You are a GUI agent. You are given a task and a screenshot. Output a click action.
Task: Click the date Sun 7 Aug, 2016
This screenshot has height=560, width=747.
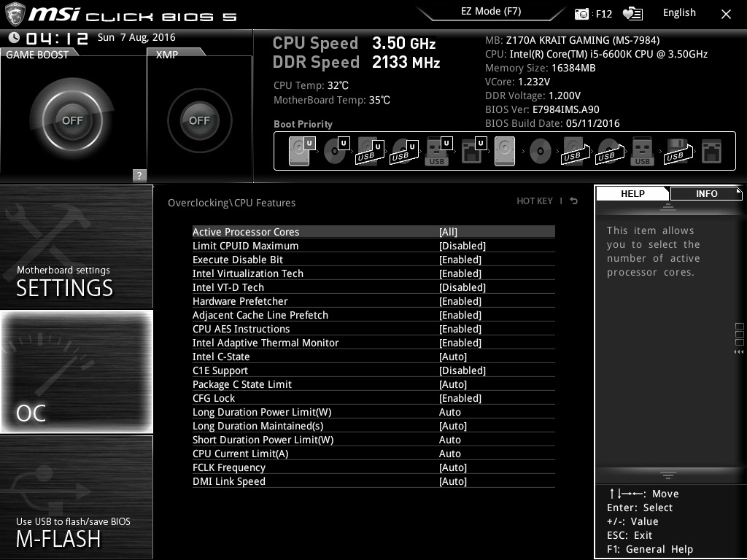pos(136,37)
